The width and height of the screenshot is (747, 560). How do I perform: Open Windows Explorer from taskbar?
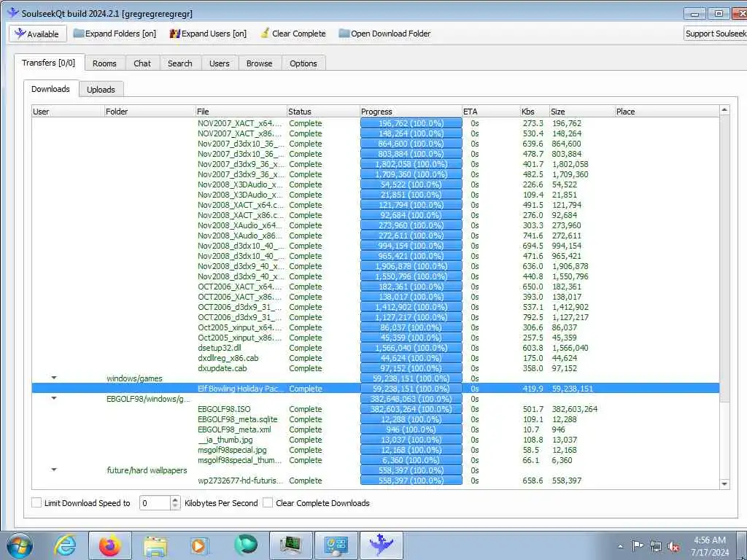click(155, 546)
